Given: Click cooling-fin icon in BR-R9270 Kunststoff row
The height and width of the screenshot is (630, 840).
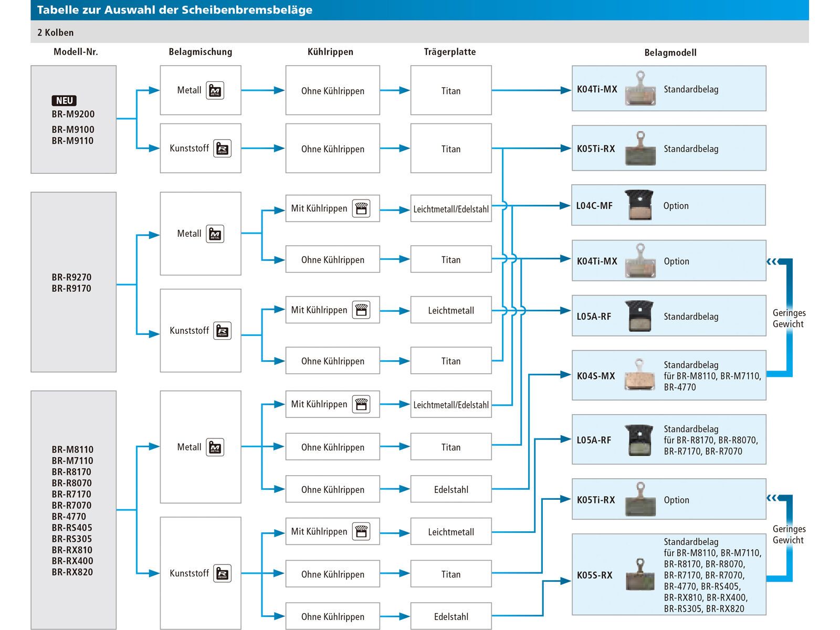Looking at the screenshot, I should 361,310.
